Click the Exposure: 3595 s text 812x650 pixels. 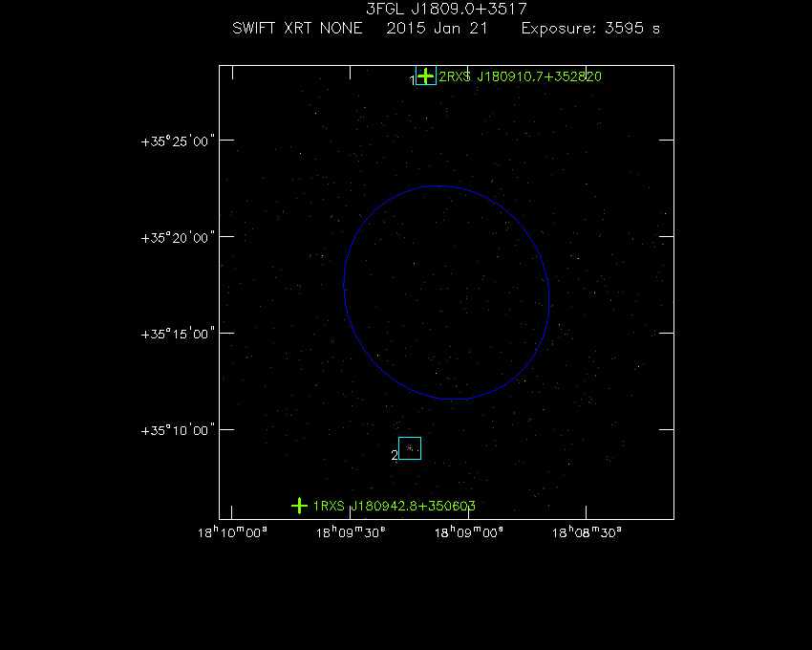(590, 28)
